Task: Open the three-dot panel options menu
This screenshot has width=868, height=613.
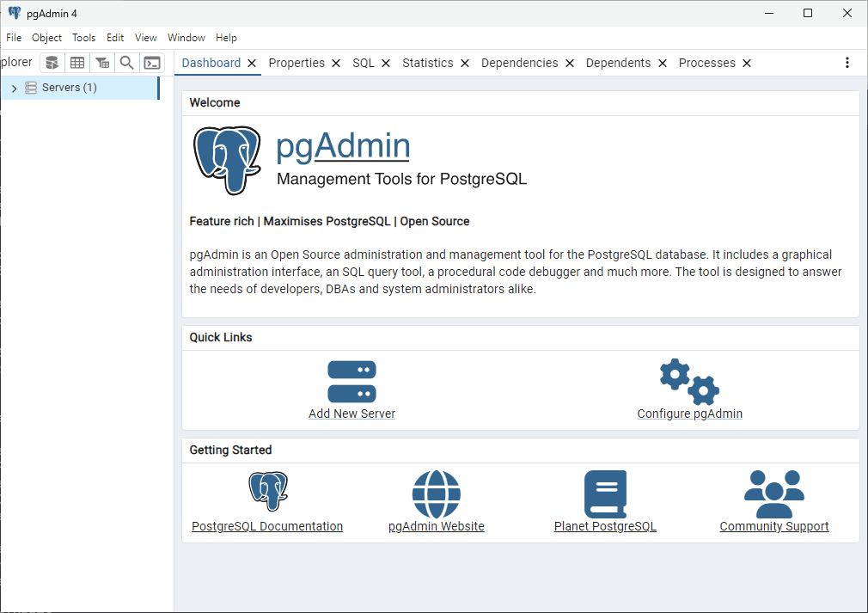Action: 847,63
